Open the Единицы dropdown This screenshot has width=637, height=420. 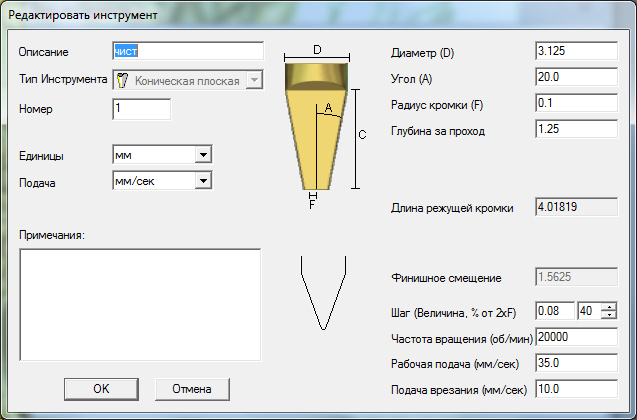203,155
